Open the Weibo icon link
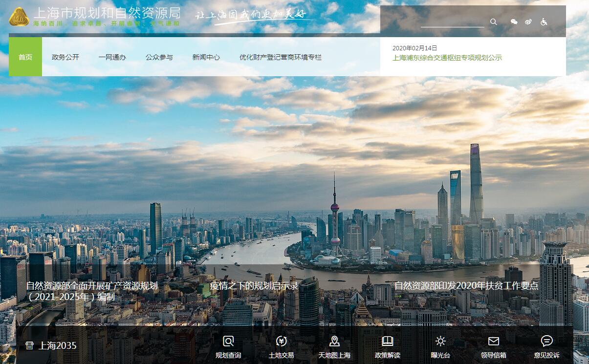 tap(528, 21)
